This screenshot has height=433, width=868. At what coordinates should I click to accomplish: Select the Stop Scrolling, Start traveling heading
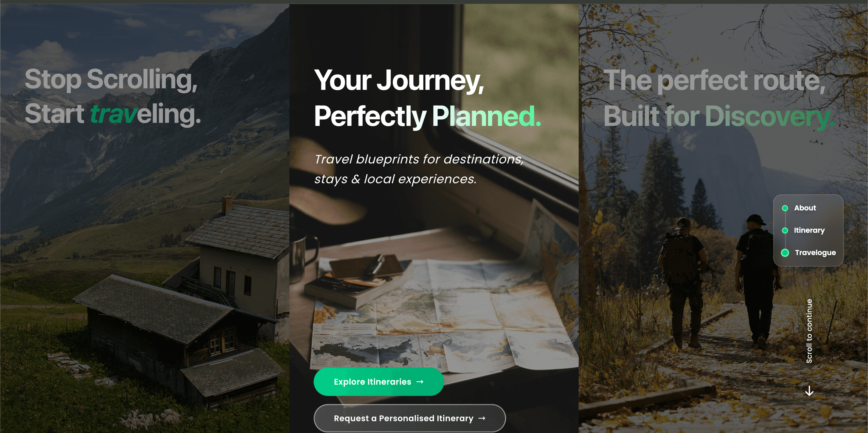(x=113, y=97)
